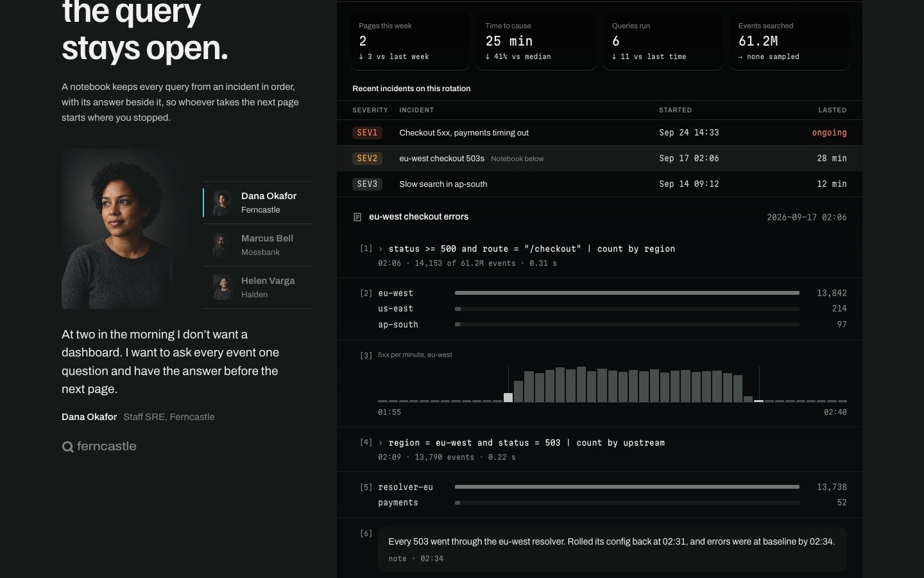Screen dimensions: 924x578
Task: Click the 13,738 resolver-eu count value
Action: point(832,487)
